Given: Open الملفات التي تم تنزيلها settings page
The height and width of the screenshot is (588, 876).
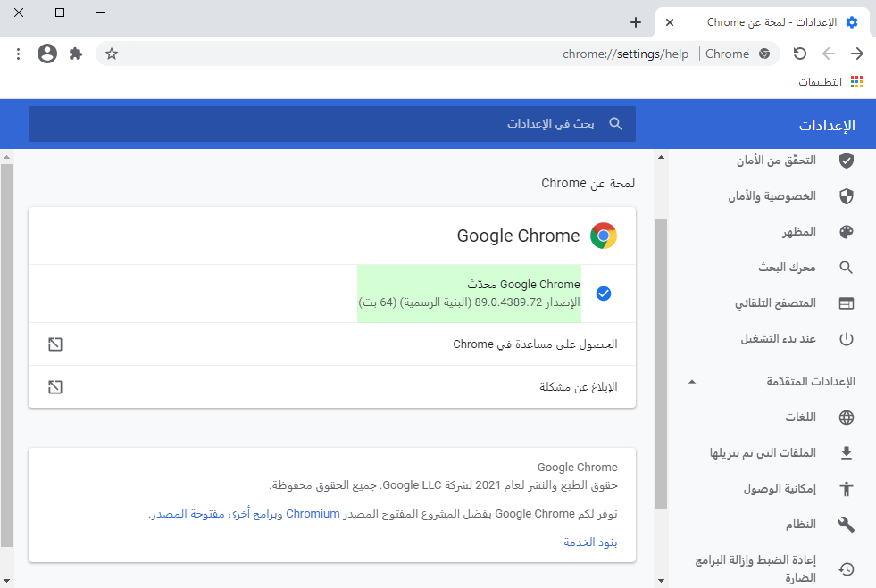Looking at the screenshot, I should (763, 453).
